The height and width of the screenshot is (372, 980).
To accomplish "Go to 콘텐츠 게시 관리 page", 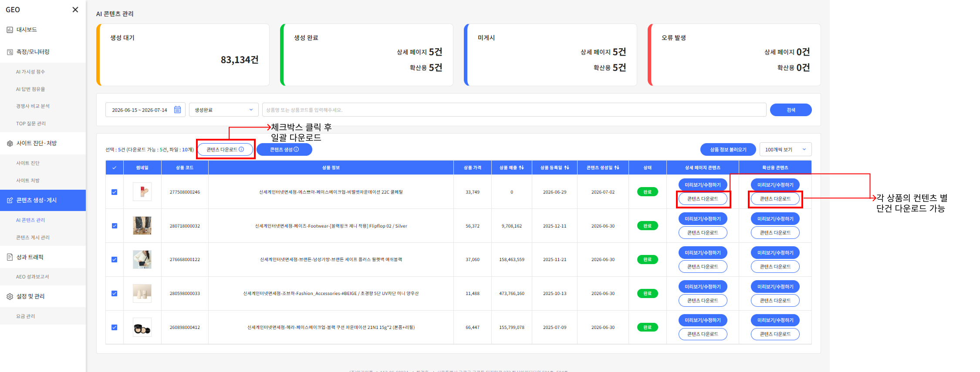I will point(33,238).
